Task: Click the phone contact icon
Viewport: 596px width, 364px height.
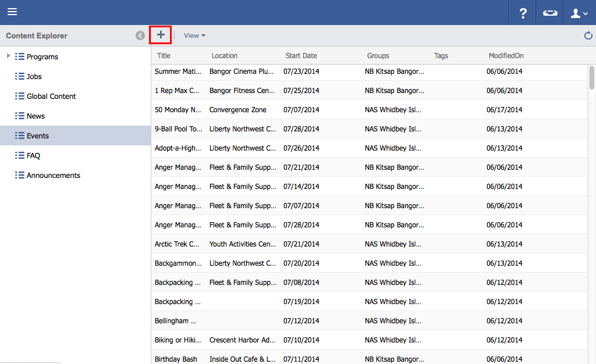Action: click(550, 13)
